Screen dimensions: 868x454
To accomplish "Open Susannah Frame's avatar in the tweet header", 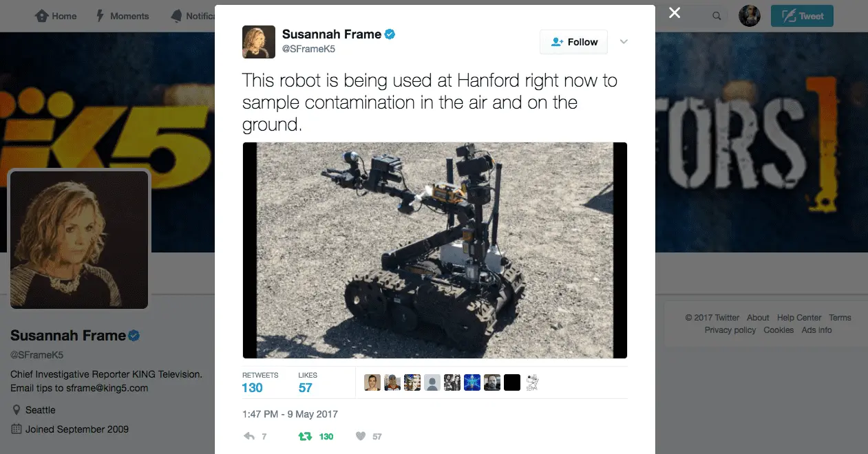I will (259, 42).
